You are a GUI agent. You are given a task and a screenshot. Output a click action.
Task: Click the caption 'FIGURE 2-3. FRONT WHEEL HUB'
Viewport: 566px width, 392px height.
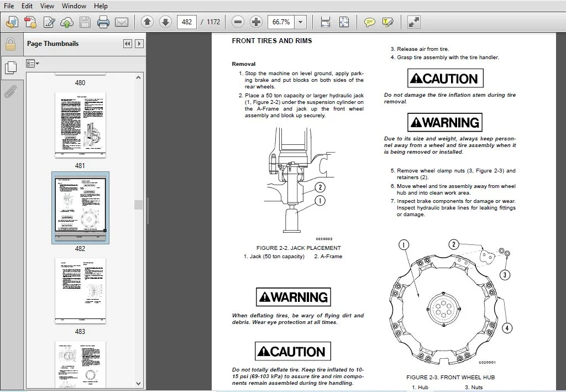pos(450,377)
